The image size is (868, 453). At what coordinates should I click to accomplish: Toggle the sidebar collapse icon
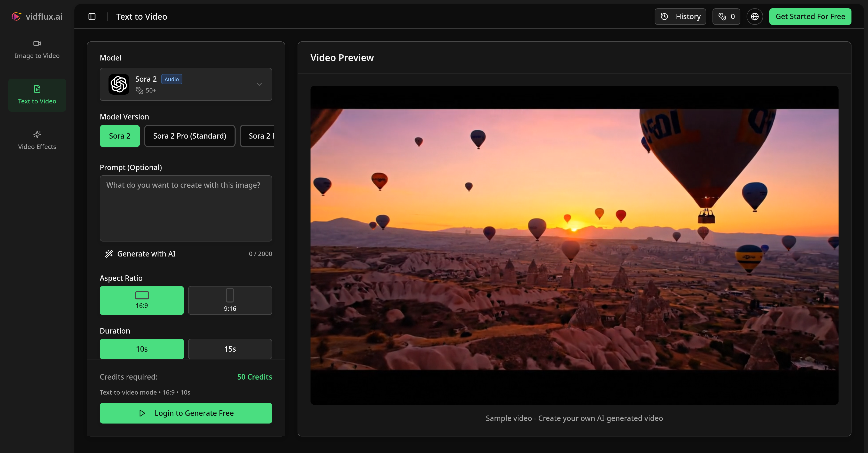(x=92, y=16)
